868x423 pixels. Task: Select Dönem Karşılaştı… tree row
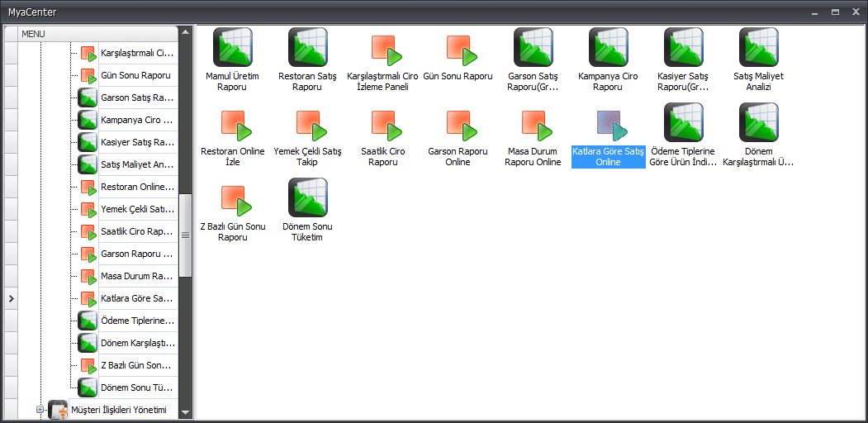click(138, 343)
